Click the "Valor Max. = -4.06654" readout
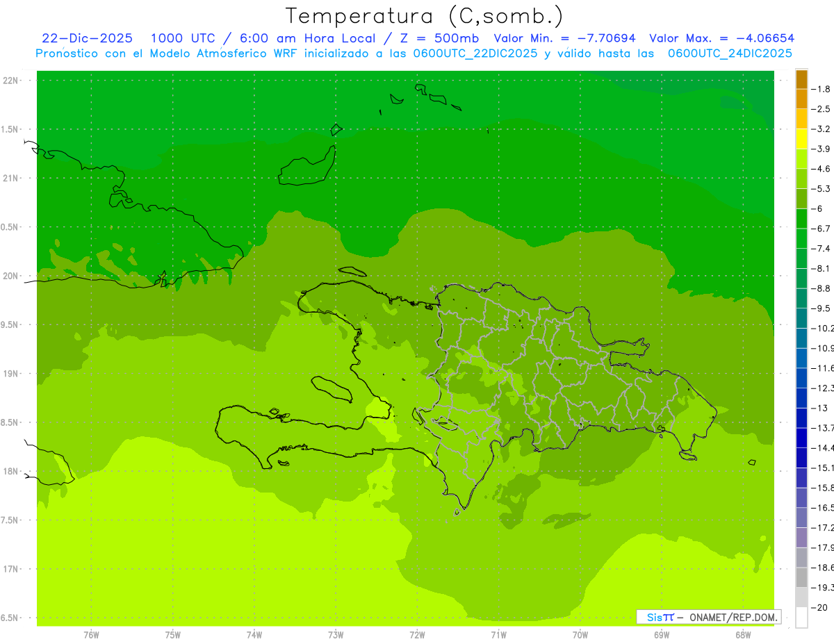Image resolution: width=834 pixels, height=644 pixels. [x=721, y=38]
